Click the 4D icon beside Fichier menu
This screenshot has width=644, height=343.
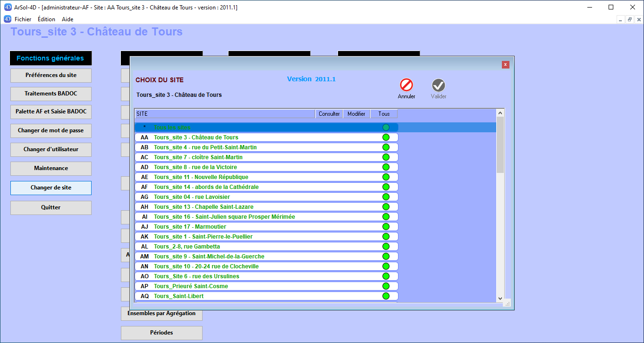[x=7, y=19]
